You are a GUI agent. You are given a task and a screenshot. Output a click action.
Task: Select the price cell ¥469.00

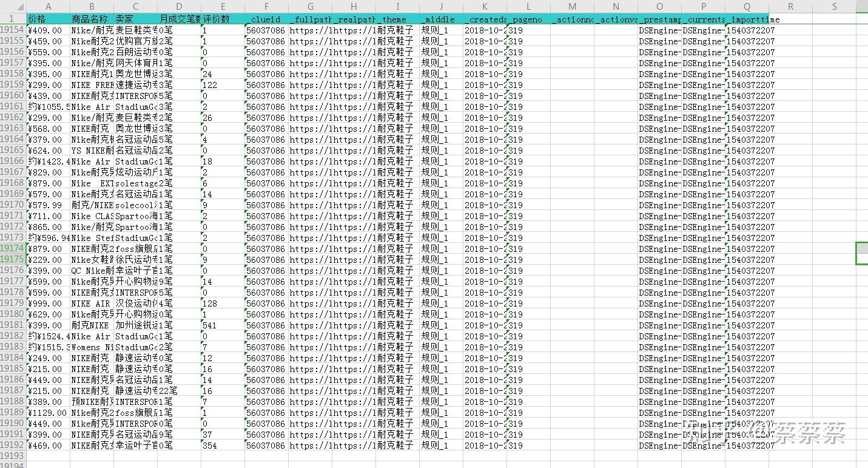tap(49, 446)
